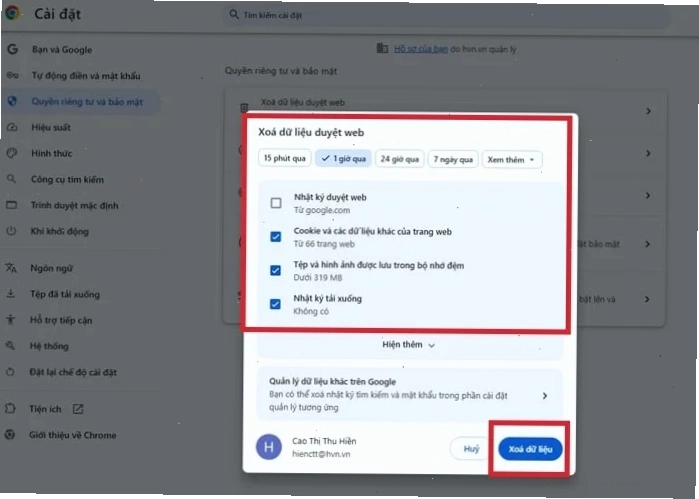This screenshot has height=499, width=699.
Task: Click the Chrome icon for Giới thiệu về Chrome
Action: tap(10, 434)
